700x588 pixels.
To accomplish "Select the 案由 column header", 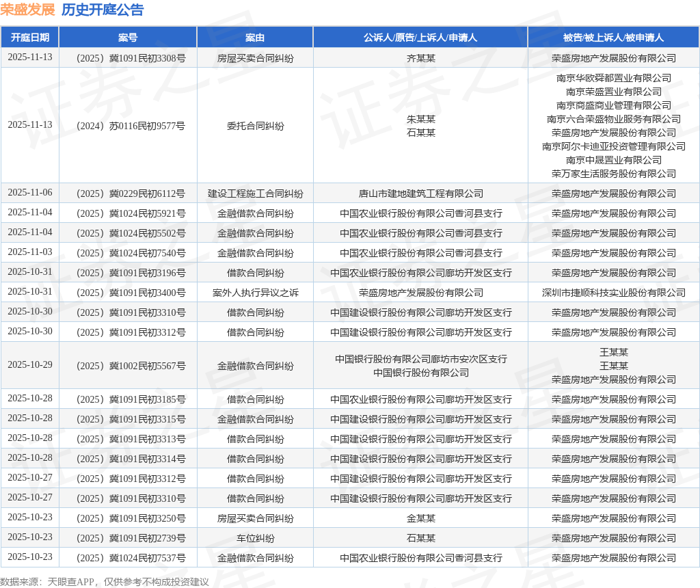I will click(x=255, y=38).
